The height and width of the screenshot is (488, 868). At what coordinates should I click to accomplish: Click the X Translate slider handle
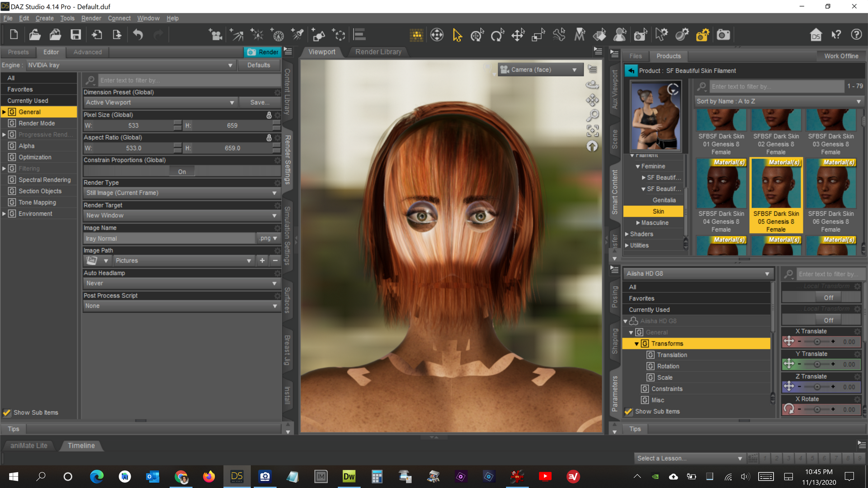point(817,342)
